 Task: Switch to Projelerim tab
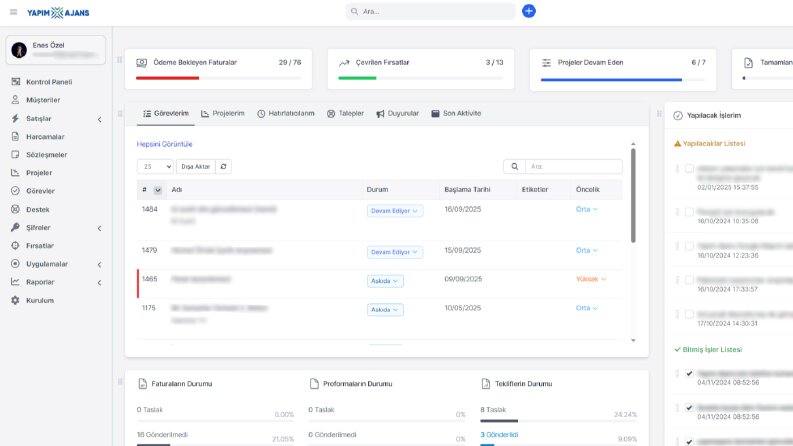click(x=223, y=113)
